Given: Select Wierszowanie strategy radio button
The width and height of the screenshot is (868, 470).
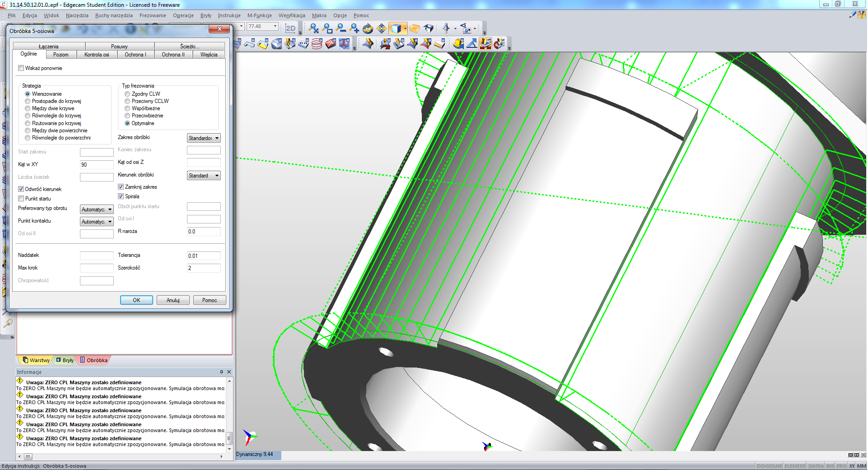Looking at the screenshot, I should tap(28, 94).
